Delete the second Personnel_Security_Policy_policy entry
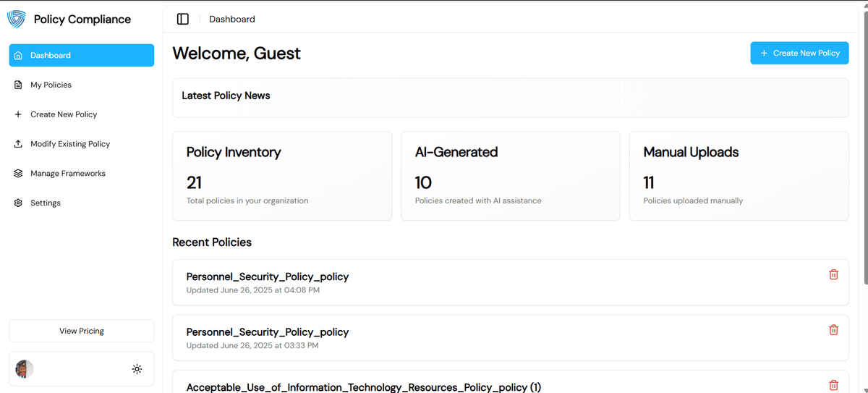The height and width of the screenshot is (393, 868). [x=833, y=330]
